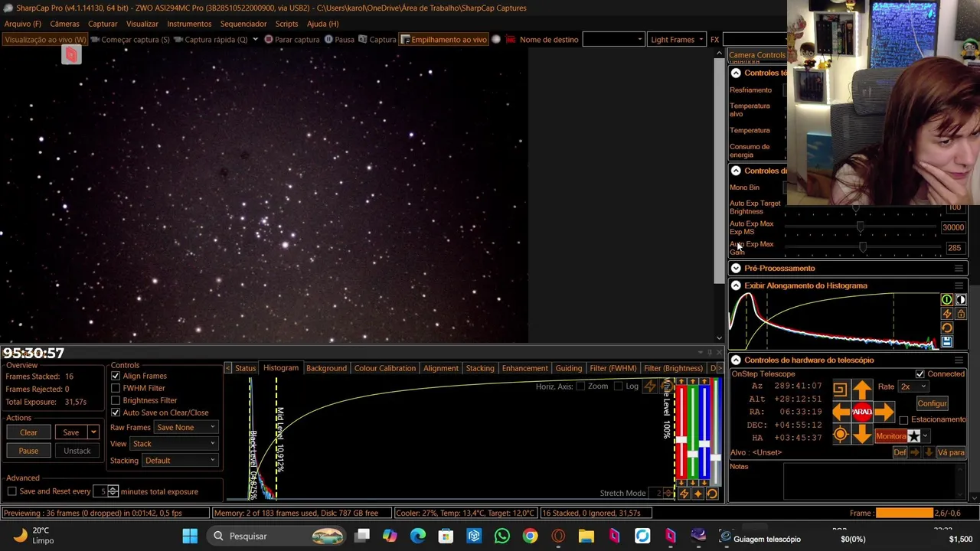
Task: Click Vá para button
Action: 951,452
